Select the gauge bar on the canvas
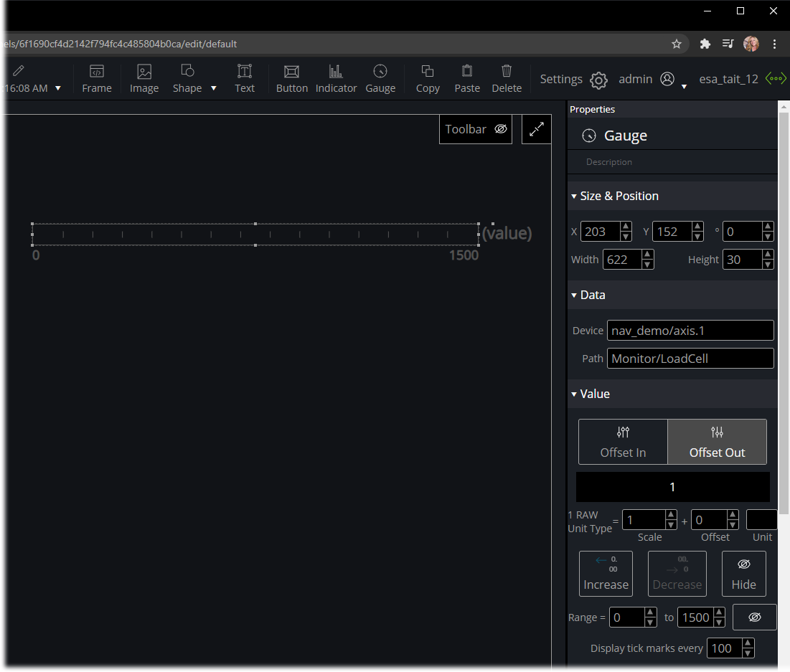This screenshot has height=672, width=790. (255, 235)
